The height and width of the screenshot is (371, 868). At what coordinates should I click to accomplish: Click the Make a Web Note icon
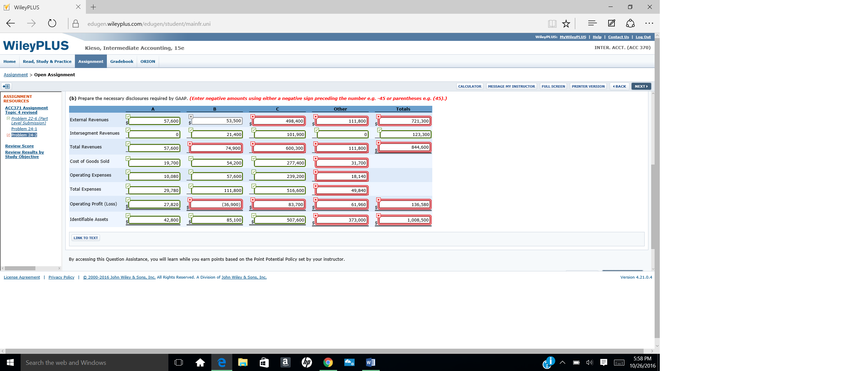click(612, 23)
